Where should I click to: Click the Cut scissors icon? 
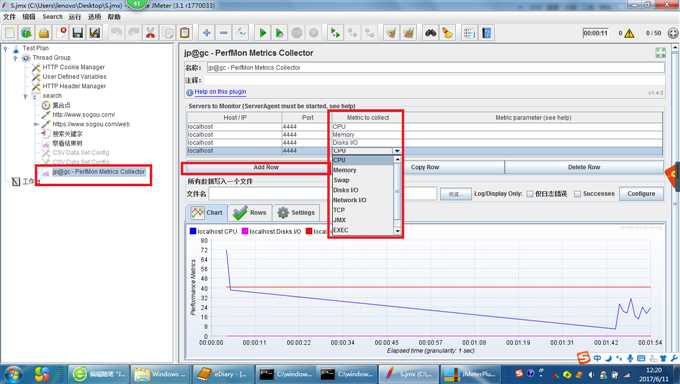pos(150,33)
